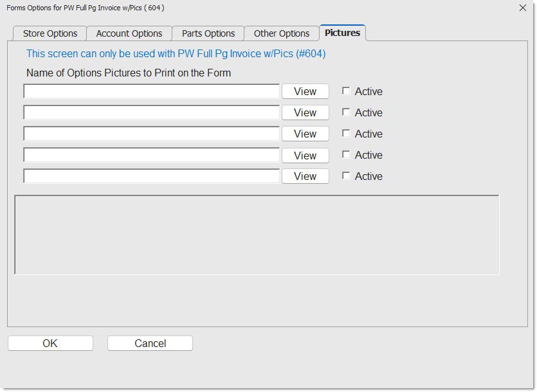Viewport: 537px width, 392px height.
Task: Click the Pictures tab
Action: [x=342, y=33]
